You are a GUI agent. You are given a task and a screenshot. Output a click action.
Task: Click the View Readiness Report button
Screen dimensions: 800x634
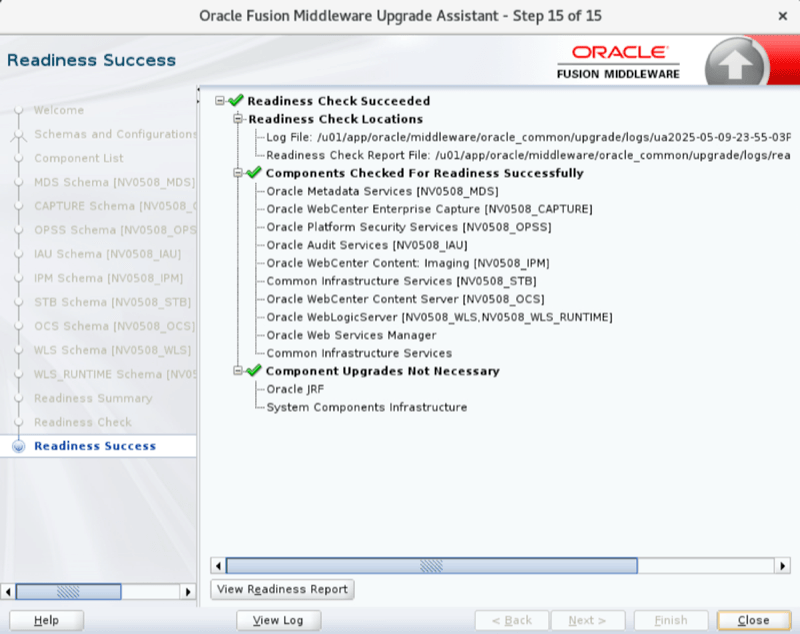coord(282,589)
